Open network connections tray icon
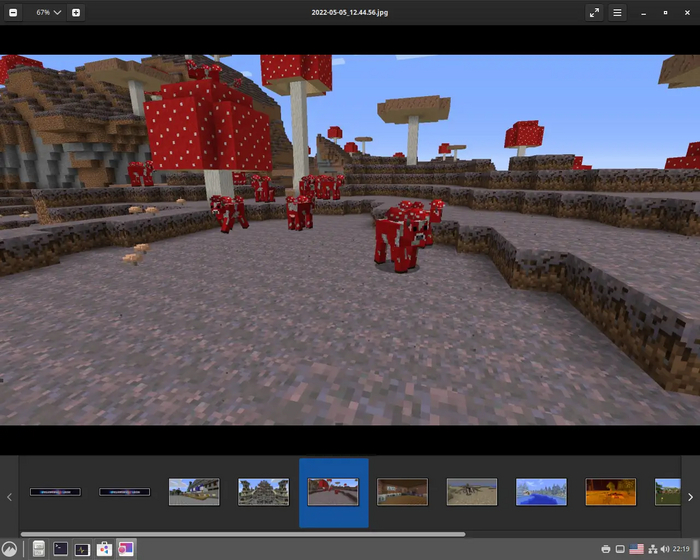This screenshot has width=700, height=560. (x=653, y=549)
